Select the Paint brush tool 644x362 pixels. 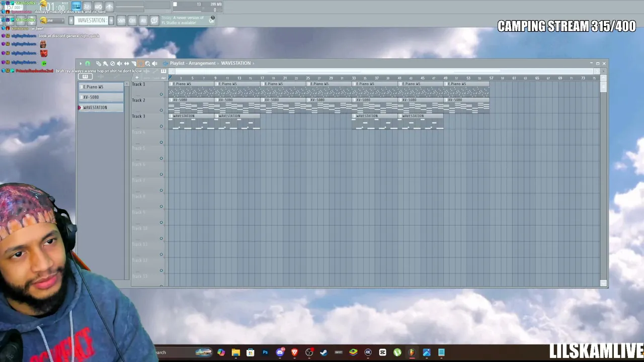105,63
